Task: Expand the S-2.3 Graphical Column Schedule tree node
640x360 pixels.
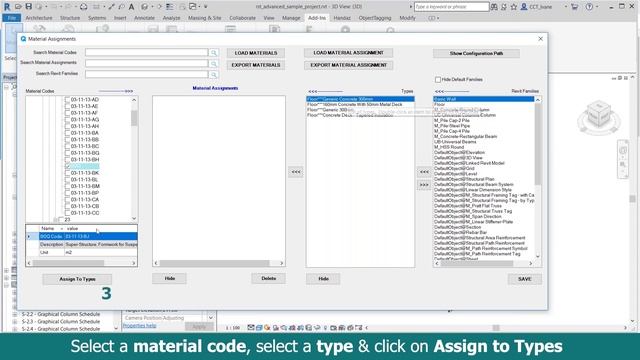Action: [x=15, y=322]
